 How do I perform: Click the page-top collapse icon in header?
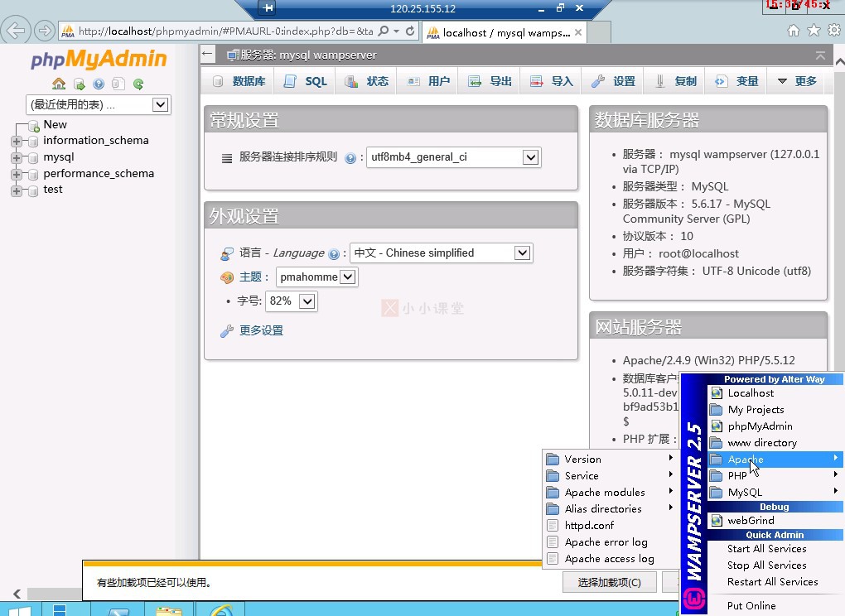pyautogui.click(x=820, y=55)
